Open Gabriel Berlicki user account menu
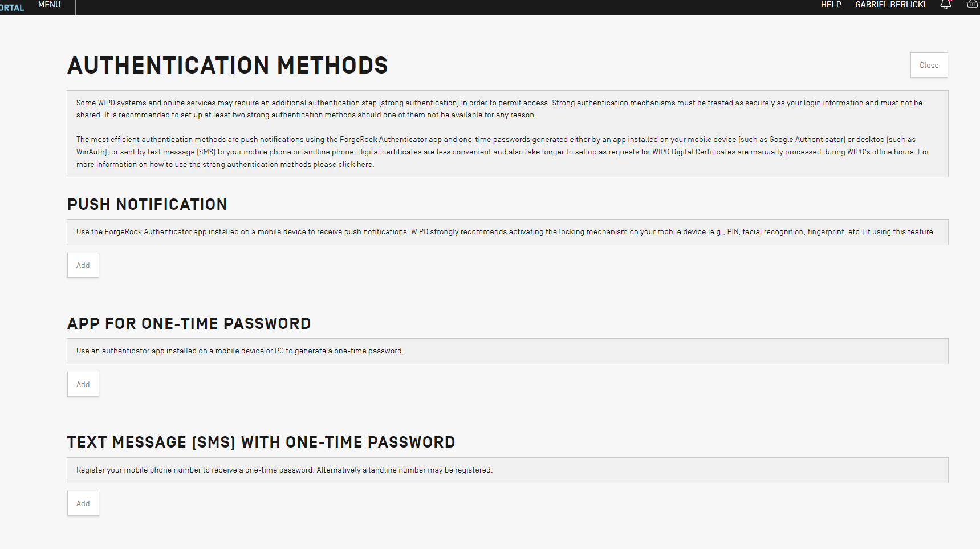The height and width of the screenshot is (549, 980). 890,5
